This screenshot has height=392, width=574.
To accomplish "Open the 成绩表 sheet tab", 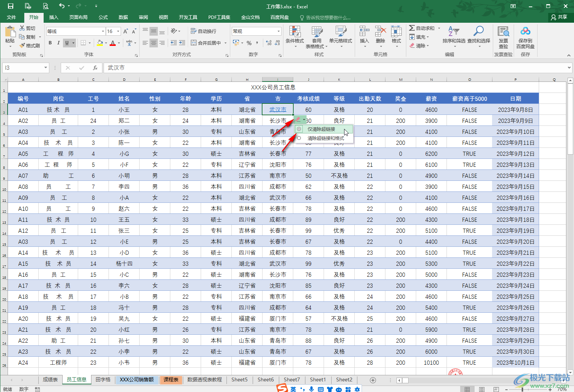I will coord(50,379).
